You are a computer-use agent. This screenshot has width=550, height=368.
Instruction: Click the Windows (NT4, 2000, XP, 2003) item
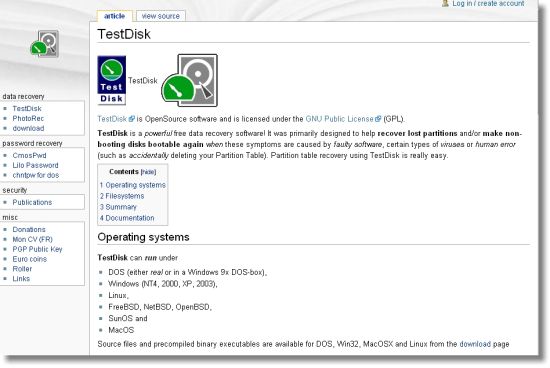coord(163,283)
